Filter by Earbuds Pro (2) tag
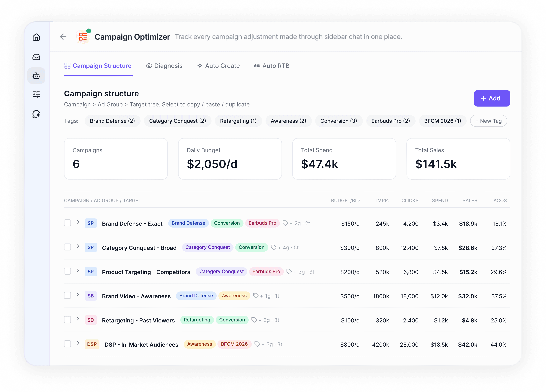The image size is (546, 392). (391, 121)
